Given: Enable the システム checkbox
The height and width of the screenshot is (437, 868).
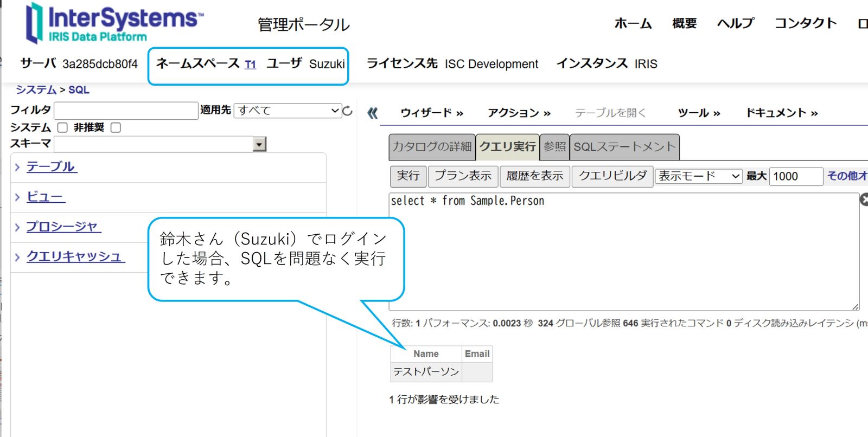Looking at the screenshot, I should (x=62, y=127).
